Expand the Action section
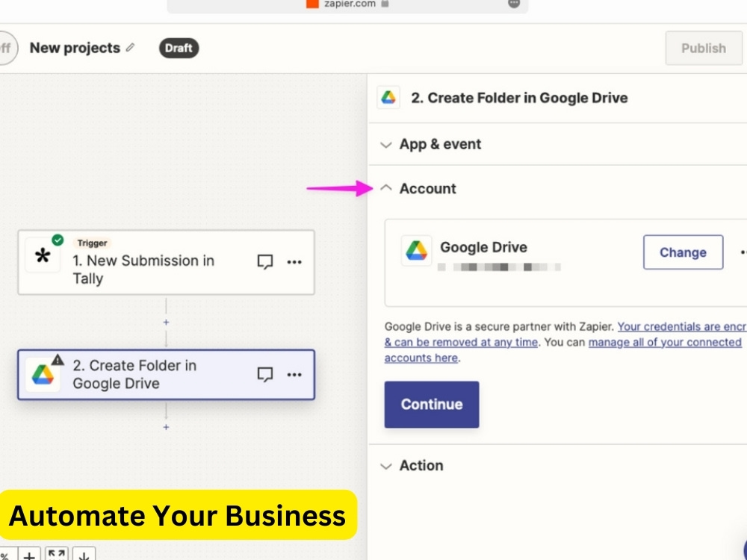 pos(412,466)
